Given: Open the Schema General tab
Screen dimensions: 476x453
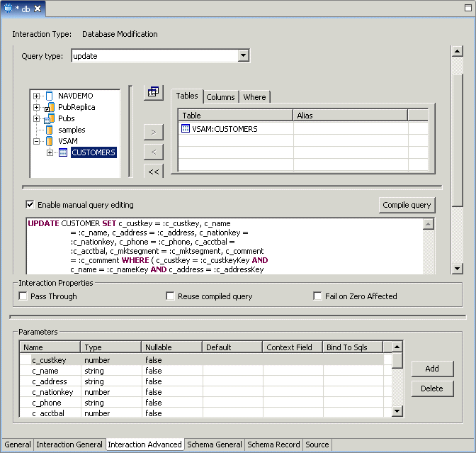Looking at the screenshot, I should click(215, 444).
